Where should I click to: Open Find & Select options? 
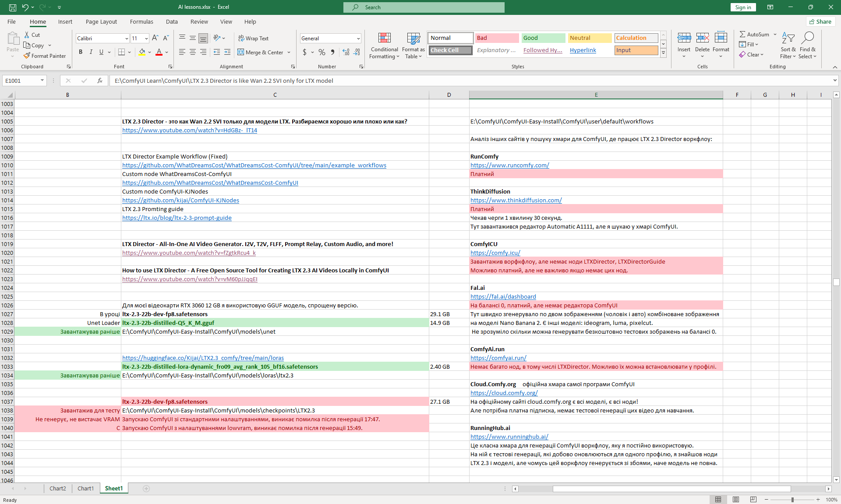(x=807, y=46)
